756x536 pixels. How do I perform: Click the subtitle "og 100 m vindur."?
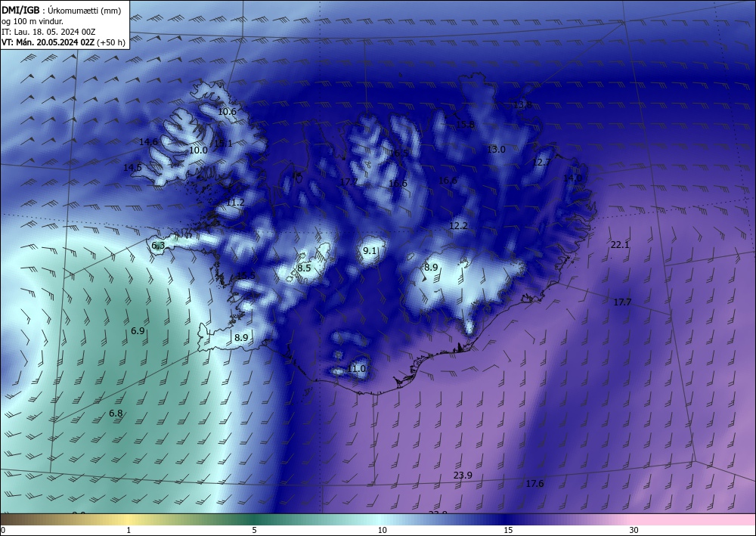point(33,21)
